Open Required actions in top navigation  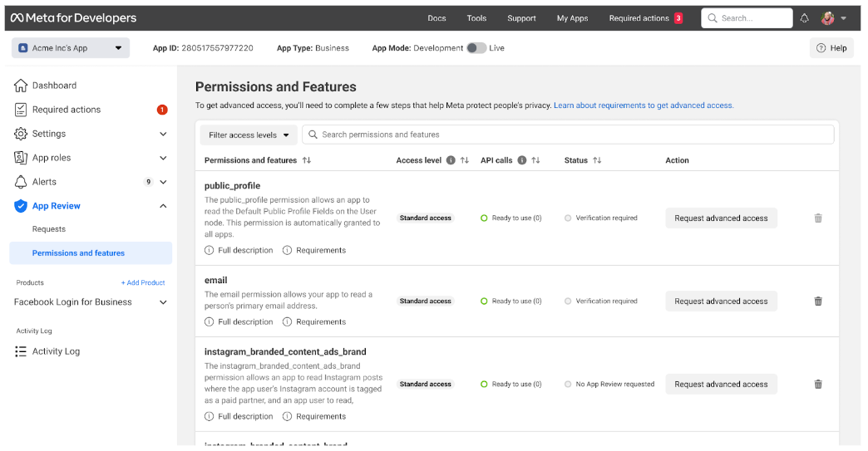tap(639, 18)
